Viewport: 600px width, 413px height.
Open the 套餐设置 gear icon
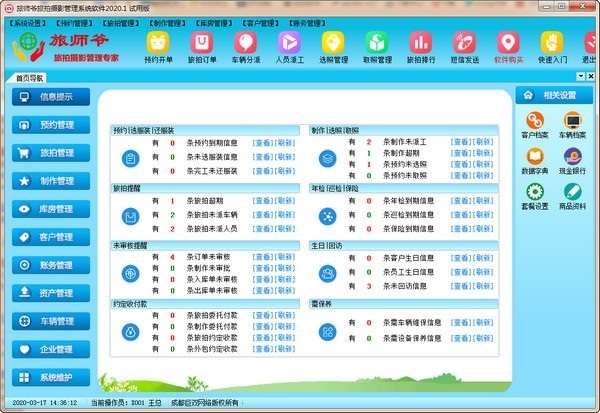535,196
